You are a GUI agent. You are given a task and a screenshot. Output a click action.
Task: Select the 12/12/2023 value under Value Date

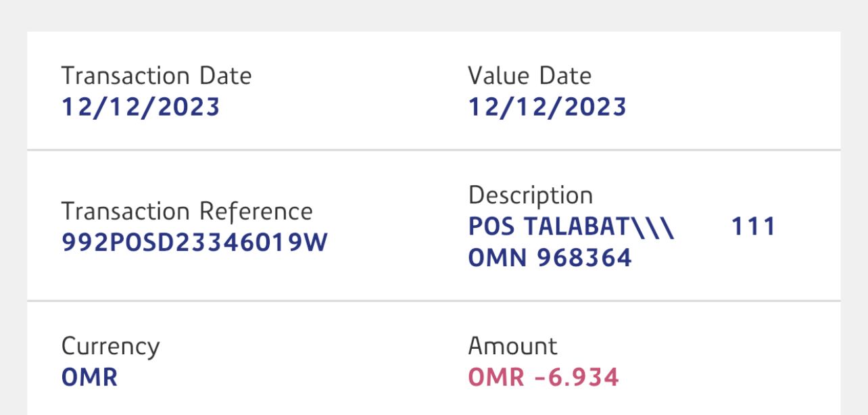(x=547, y=107)
